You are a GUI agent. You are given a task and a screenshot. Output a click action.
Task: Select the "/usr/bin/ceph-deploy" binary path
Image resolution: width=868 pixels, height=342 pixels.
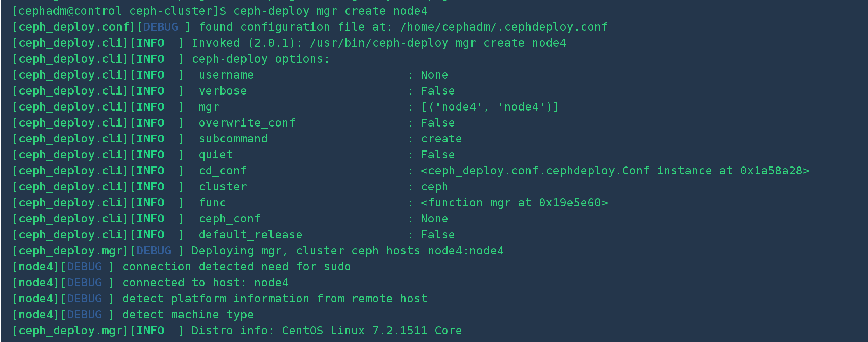(x=379, y=43)
